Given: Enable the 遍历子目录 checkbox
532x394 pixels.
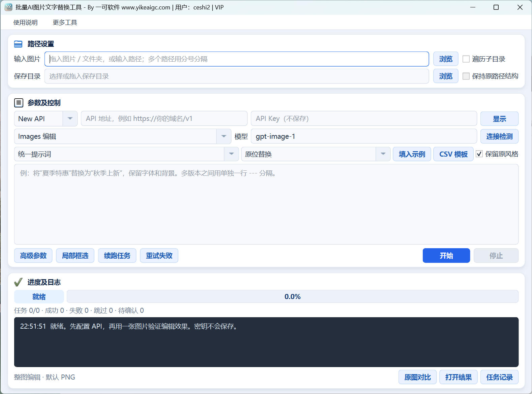Looking at the screenshot, I should pyautogui.click(x=466, y=59).
